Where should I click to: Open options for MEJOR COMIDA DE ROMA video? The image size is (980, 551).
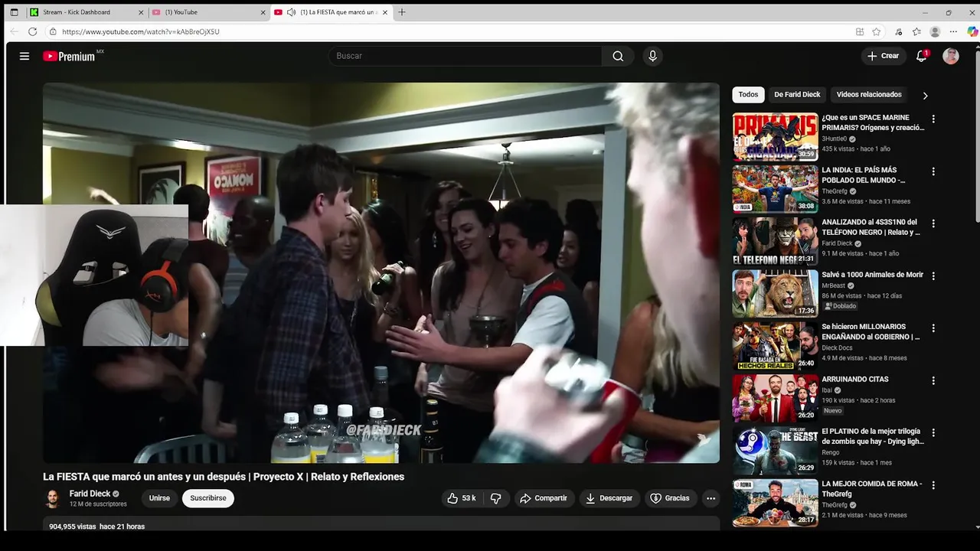coord(933,485)
